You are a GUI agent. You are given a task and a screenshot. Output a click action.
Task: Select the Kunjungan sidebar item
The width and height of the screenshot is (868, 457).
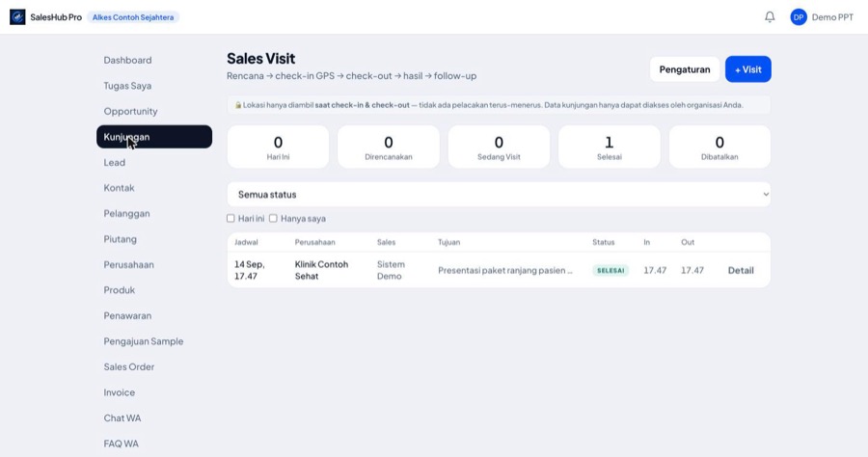click(x=154, y=137)
